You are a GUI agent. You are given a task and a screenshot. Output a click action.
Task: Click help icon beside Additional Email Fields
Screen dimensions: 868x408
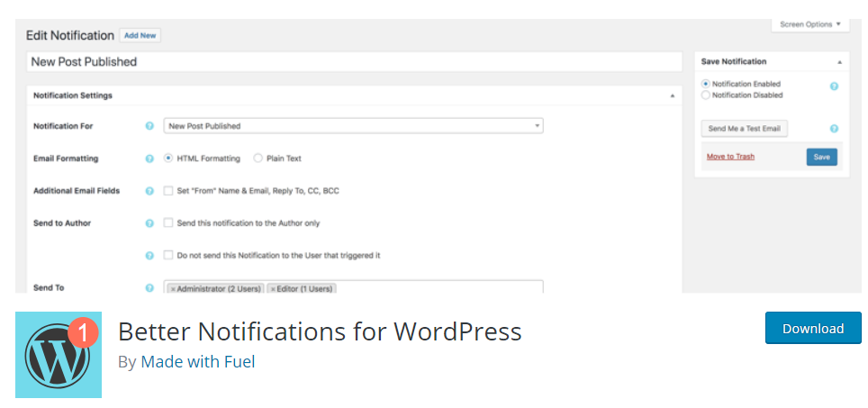(x=149, y=191)
